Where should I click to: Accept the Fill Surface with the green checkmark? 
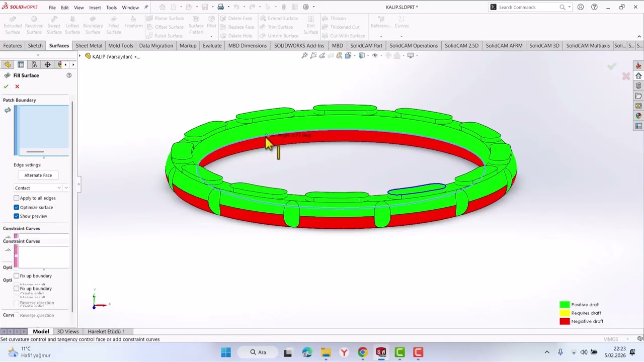6,86
